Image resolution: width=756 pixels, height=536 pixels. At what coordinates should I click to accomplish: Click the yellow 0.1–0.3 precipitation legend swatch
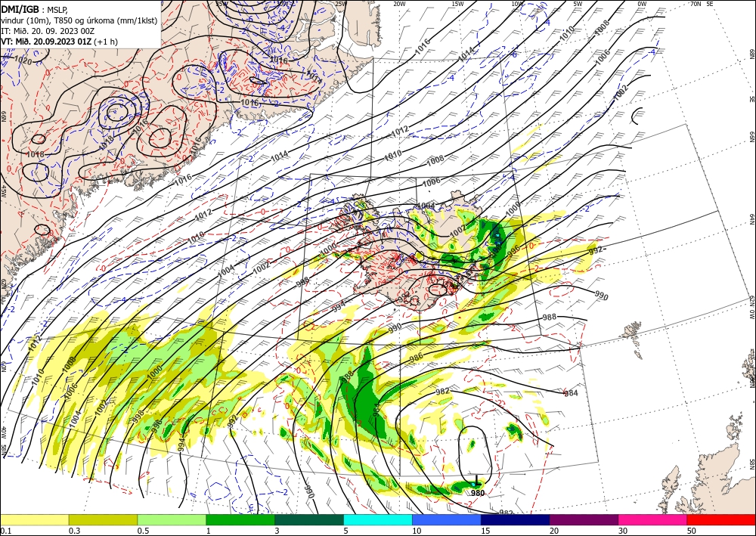point(34,519)
